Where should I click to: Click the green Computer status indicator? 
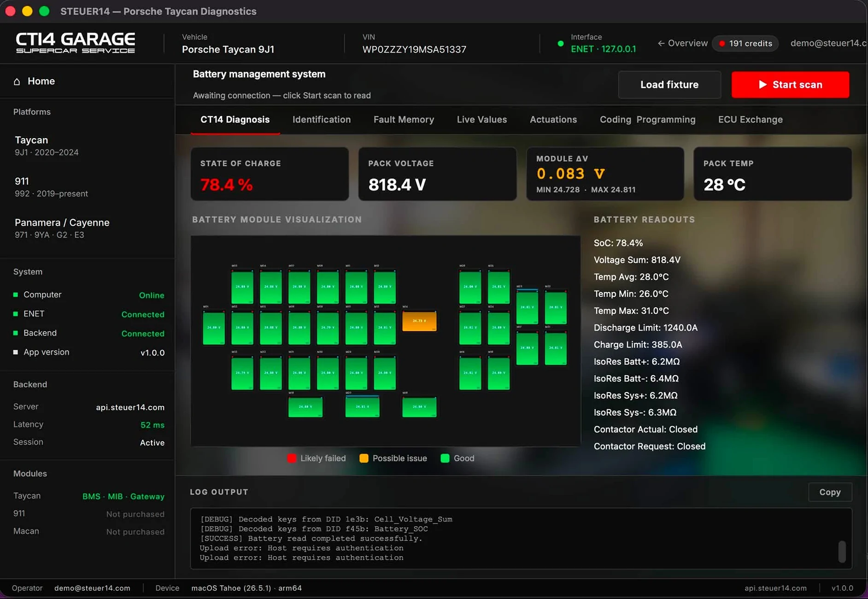(x=16, y=294)
